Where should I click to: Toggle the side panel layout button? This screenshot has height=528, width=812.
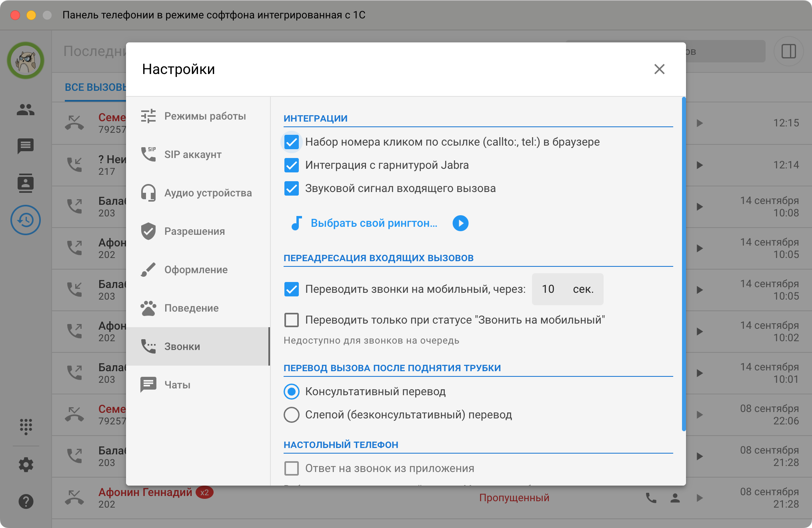788,51
